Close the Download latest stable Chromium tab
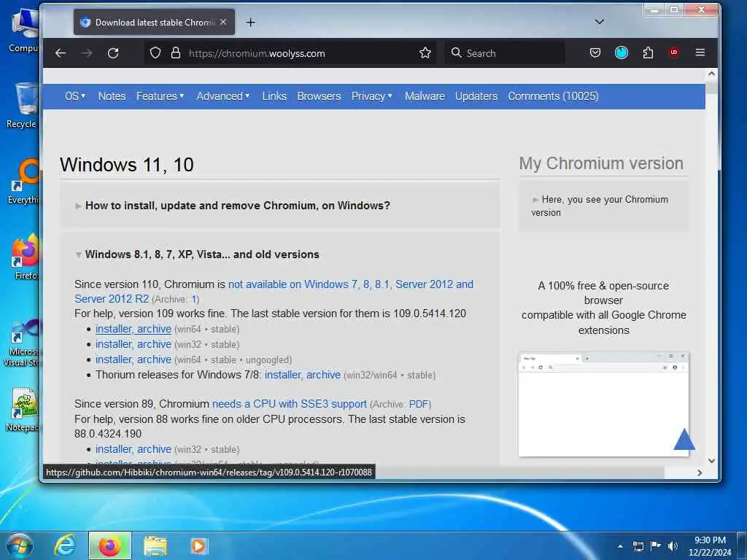The width and height of the screenshot is (747, 560). click(x=223, y=22)
